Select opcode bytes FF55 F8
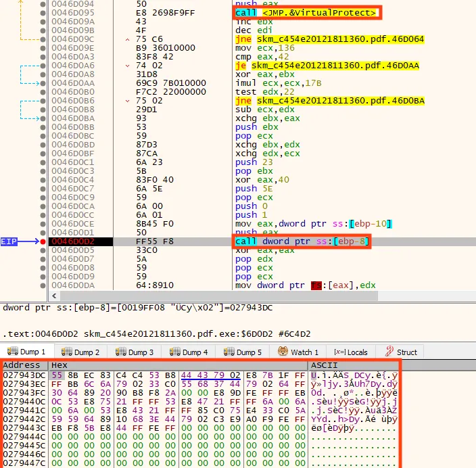This screenshot has width=476, height=468. pyautogui.click(x=155, y=241)
